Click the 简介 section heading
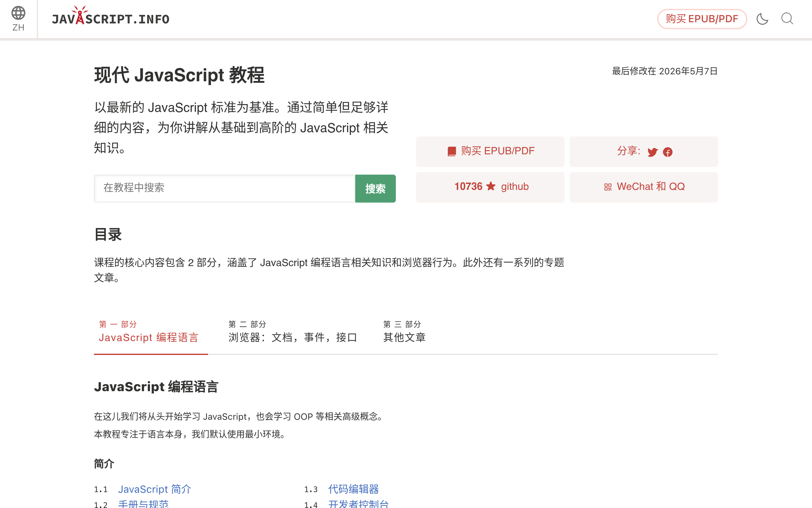The image size is (812, 508). (x=104, y=464)
